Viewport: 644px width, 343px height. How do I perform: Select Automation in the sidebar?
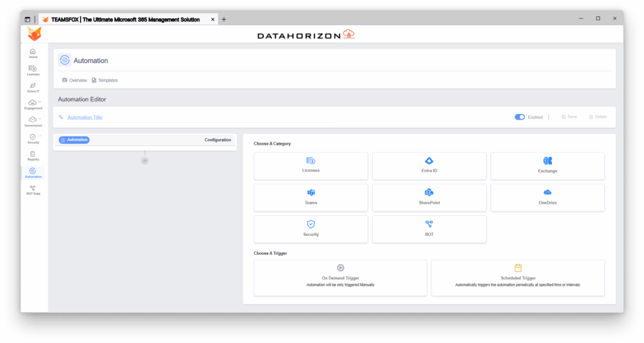click(33, 173)
